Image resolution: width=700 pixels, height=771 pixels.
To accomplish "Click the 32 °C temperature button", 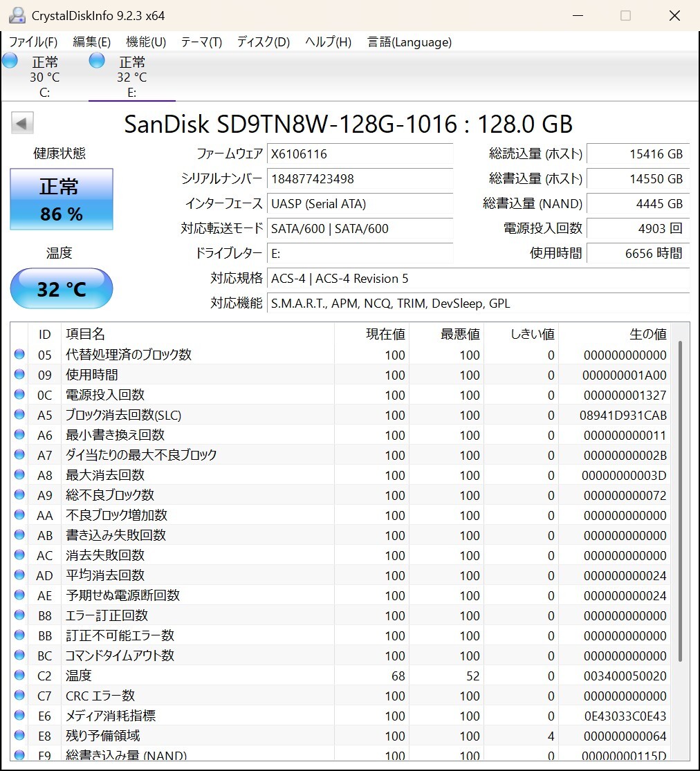I will (x=62, y=288).
